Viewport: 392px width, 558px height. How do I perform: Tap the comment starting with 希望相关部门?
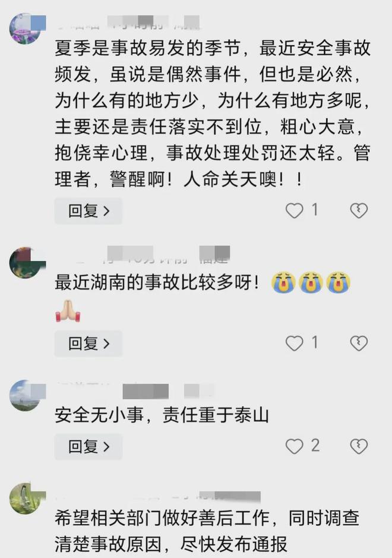207,531
